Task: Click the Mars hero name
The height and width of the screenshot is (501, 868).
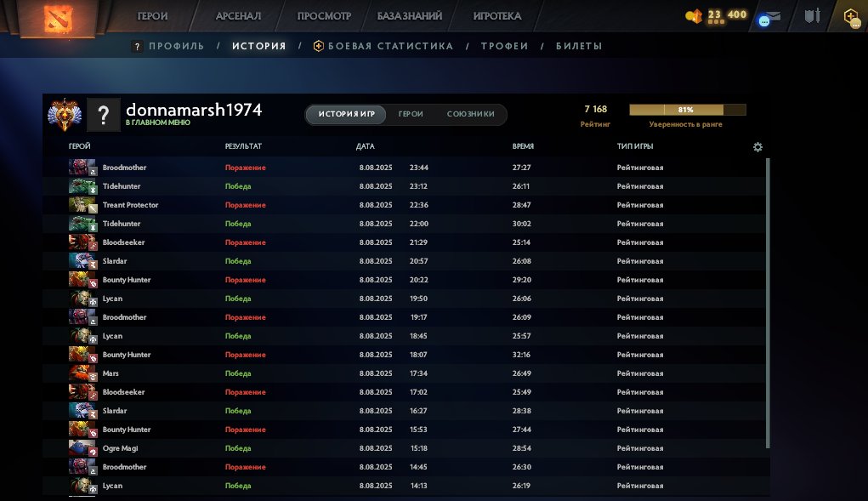Action: [x=111, y=373]
